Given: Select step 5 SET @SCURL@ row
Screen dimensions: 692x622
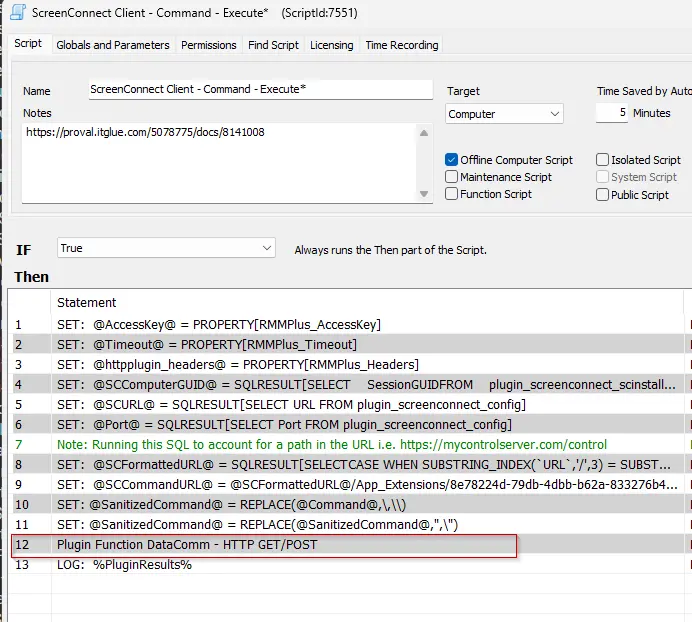Looking at the screenshot, I should click(x=348, y=405).
